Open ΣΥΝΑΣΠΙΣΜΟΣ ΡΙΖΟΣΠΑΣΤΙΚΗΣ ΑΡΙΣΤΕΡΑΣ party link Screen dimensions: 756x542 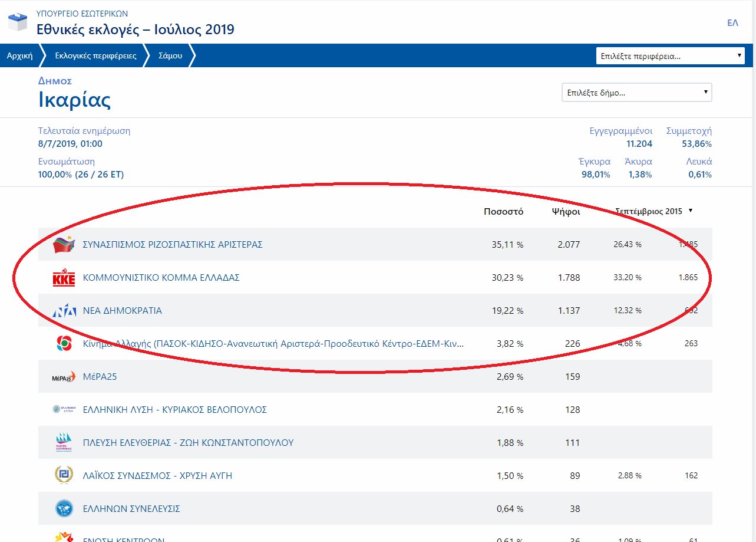click(173, 244)
